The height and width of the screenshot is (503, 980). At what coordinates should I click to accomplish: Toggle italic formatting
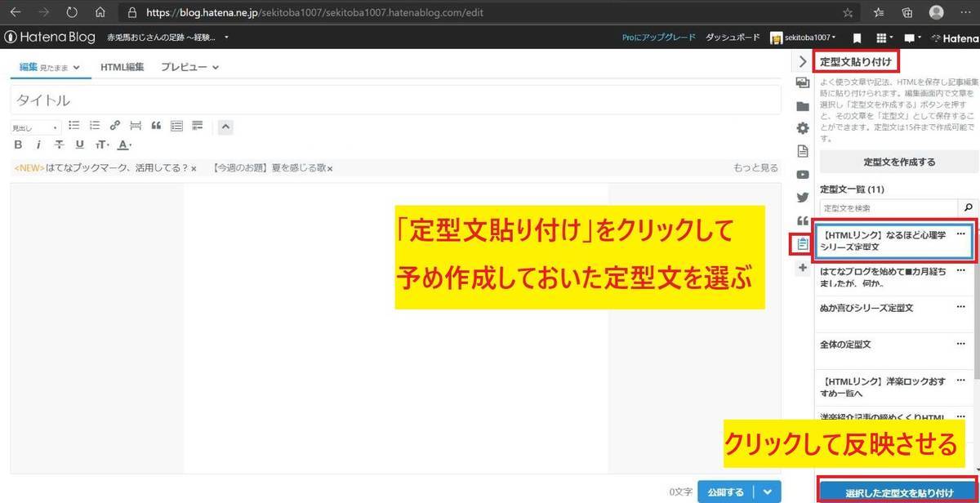(38, 145)
